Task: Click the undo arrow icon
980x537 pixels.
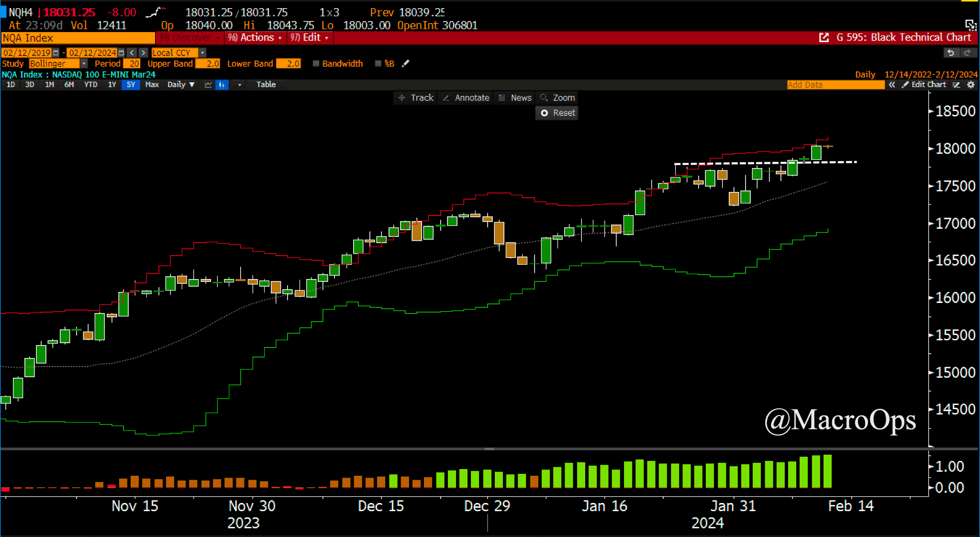Action: click(950, 53)
